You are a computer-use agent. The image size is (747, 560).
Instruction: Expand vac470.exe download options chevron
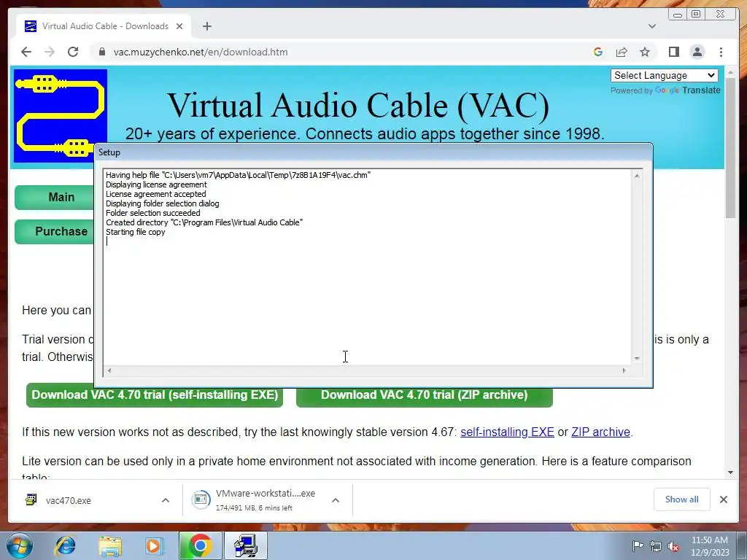[166, 500]
